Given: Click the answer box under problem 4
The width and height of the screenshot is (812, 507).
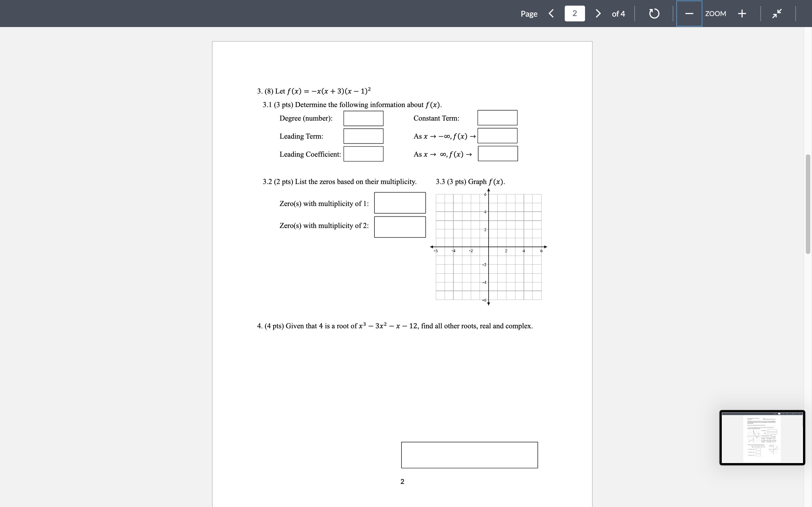Looking at the screenshot, I should pos(469,455).
